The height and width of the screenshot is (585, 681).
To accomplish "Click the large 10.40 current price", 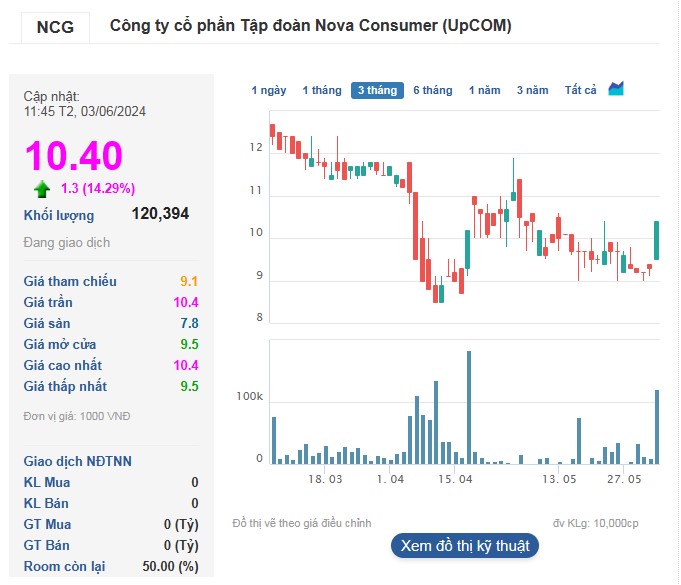I will [73, 156].
